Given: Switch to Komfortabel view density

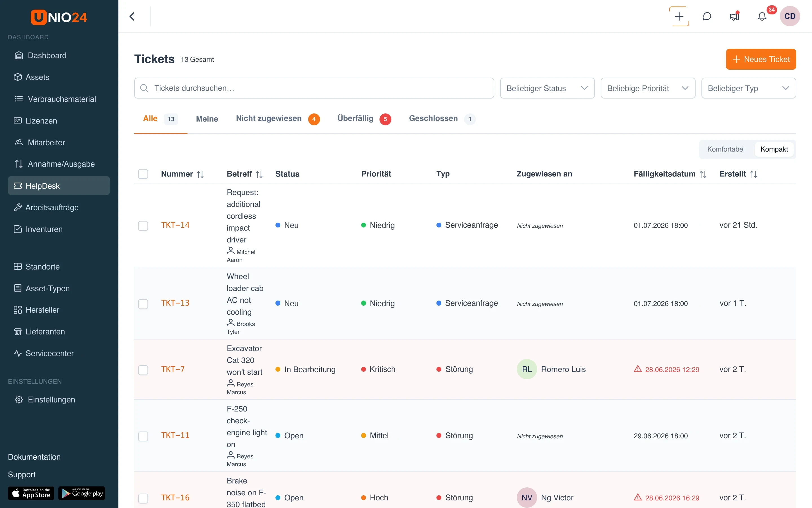Looking at the screenshot, I should point(726,149).
